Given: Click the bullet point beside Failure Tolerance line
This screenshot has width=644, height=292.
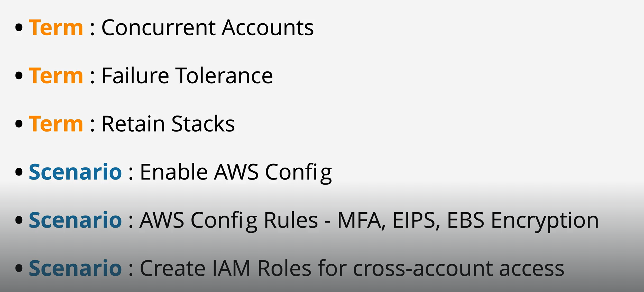Looking at the screenshot, I should [x=19, y=76].
